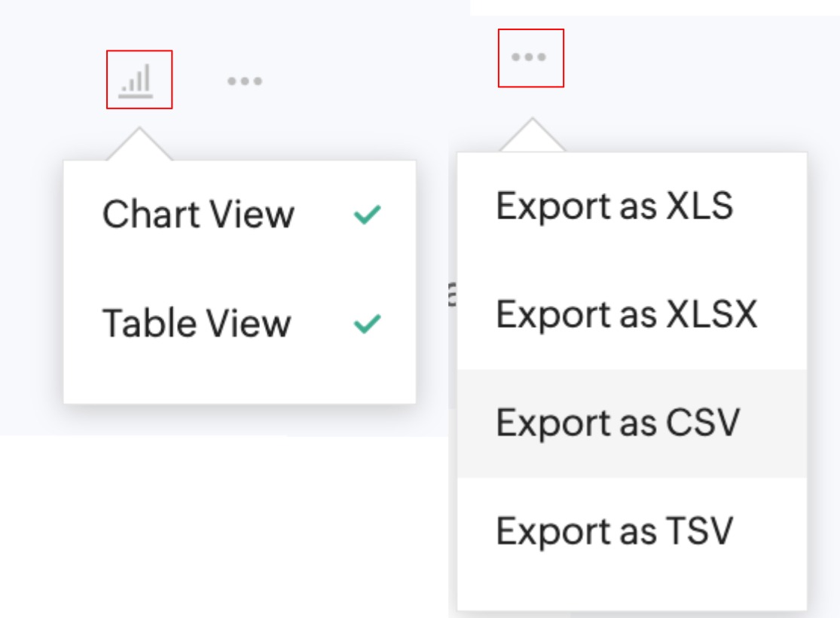Click the ellipsis icon beside the chart icon
The image size is (840, 618).
pyautogui.click(x=245, y=81)
